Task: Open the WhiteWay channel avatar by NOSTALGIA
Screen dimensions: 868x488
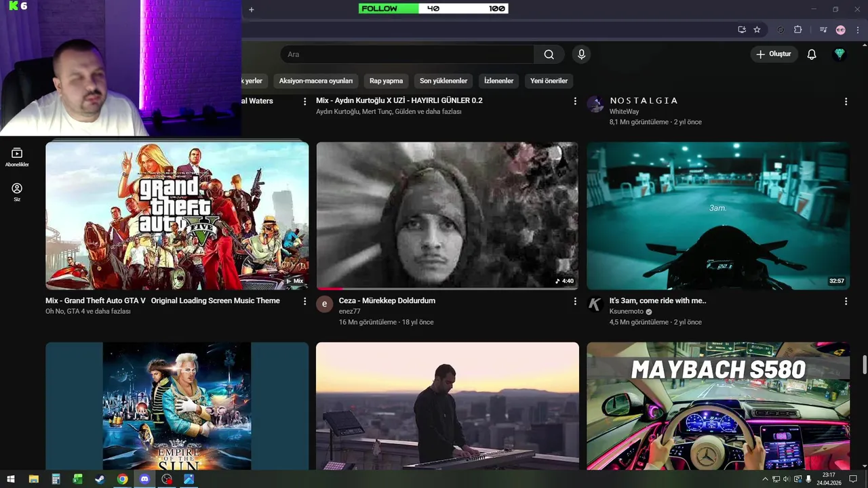Action: [595, 104]
